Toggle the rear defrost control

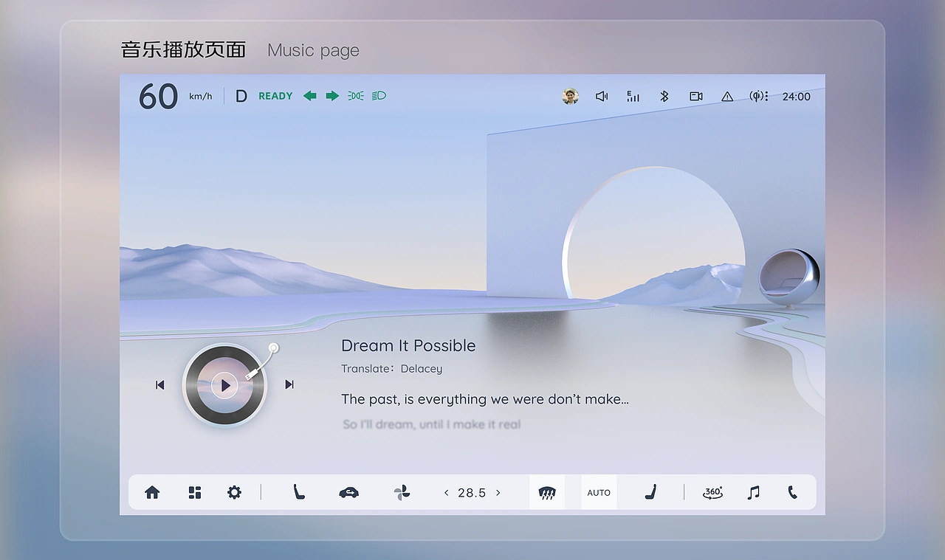tap(546, 492)
